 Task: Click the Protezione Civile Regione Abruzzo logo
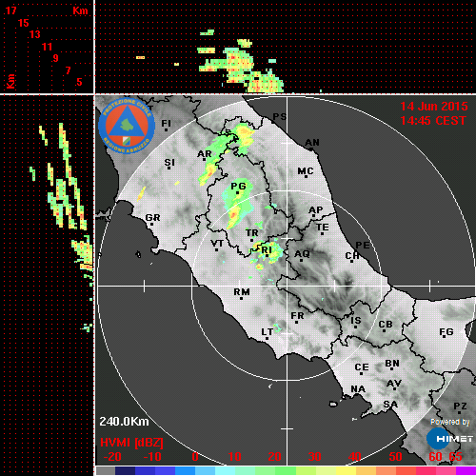click(x=127, y=126)
